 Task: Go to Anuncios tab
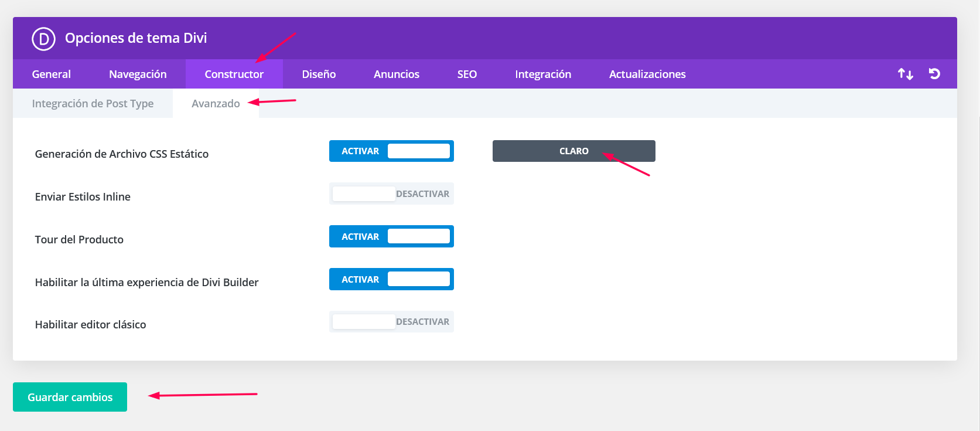click(x=397, y=74)
